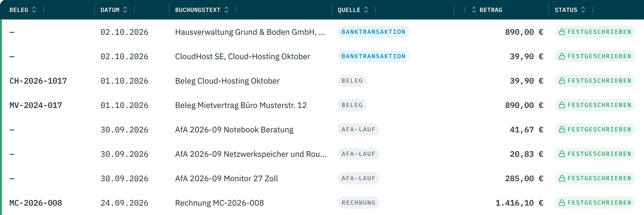The width and height of the screenshot is (644, 215).
Task: Click the Festgeschrieben badge for MC-2026-008 row
Action: [595, 203]
